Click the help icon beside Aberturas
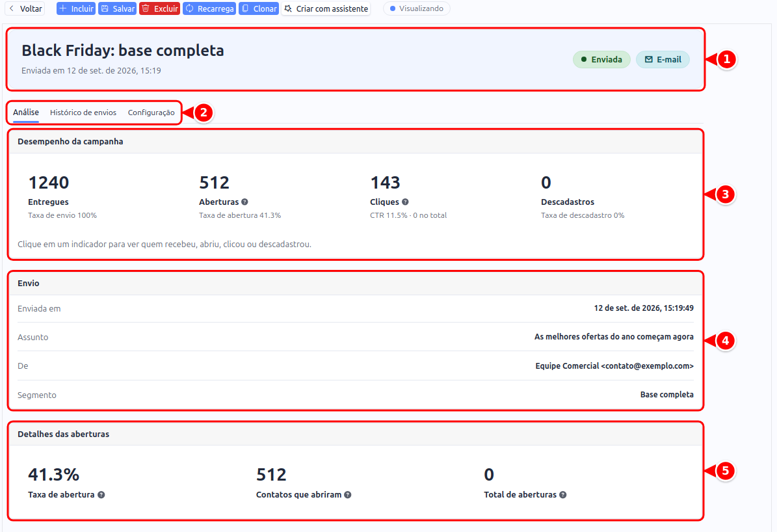This screenshot has height=532, width=777. click(x=244, y=202)
